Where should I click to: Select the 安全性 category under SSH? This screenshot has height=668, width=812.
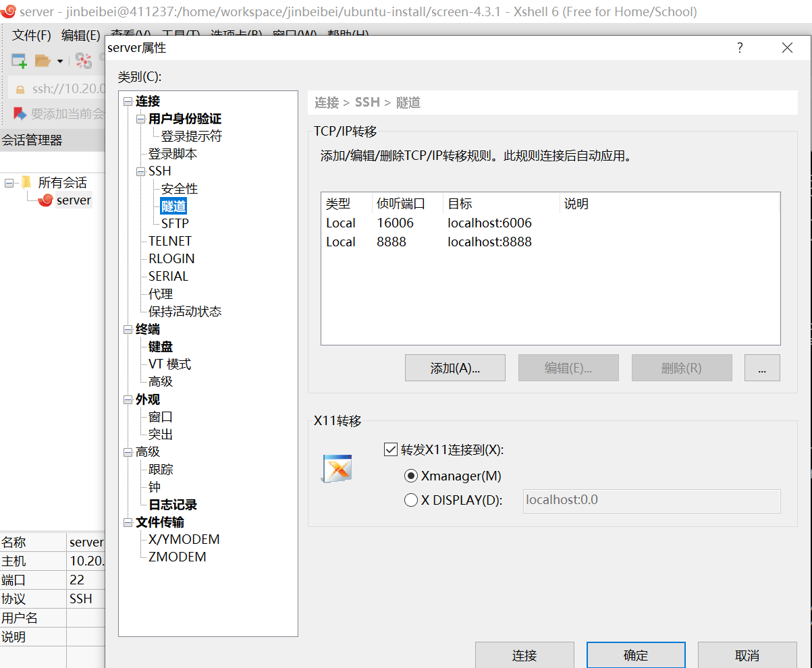(180, 189)
